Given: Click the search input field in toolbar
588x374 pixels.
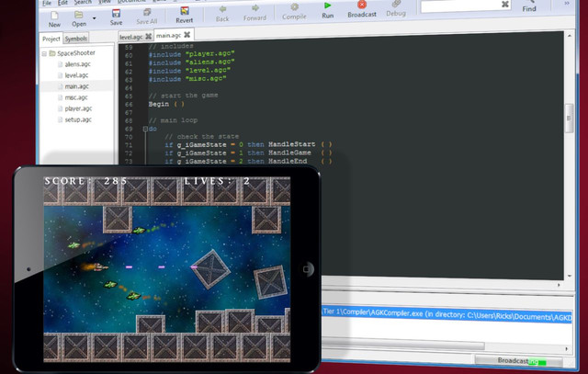Looking at the screenshot, I should pos(461,5).
